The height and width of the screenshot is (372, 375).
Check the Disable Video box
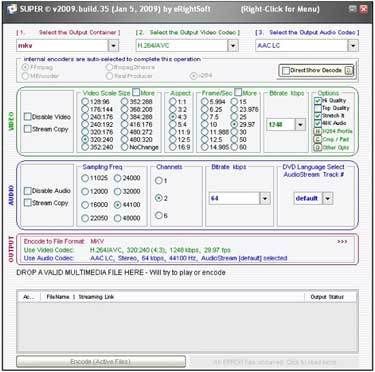tap(27, 117)
